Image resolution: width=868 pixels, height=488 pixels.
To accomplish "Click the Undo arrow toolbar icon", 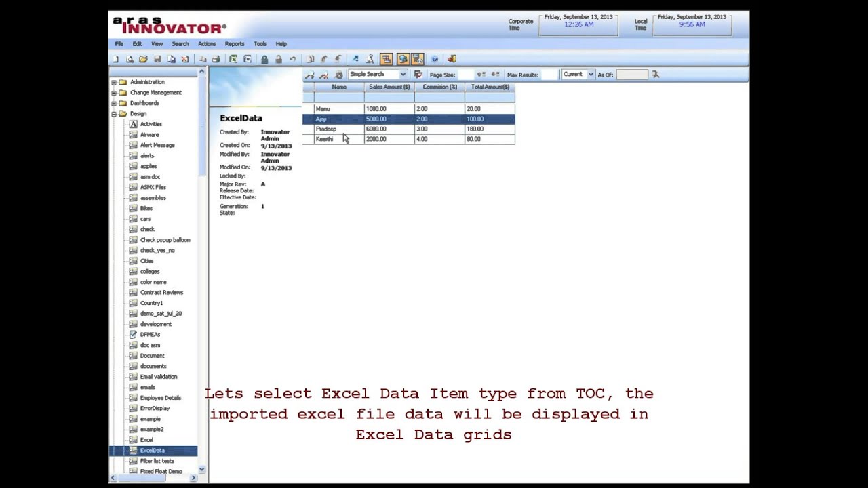I will (x=292, y=59).
